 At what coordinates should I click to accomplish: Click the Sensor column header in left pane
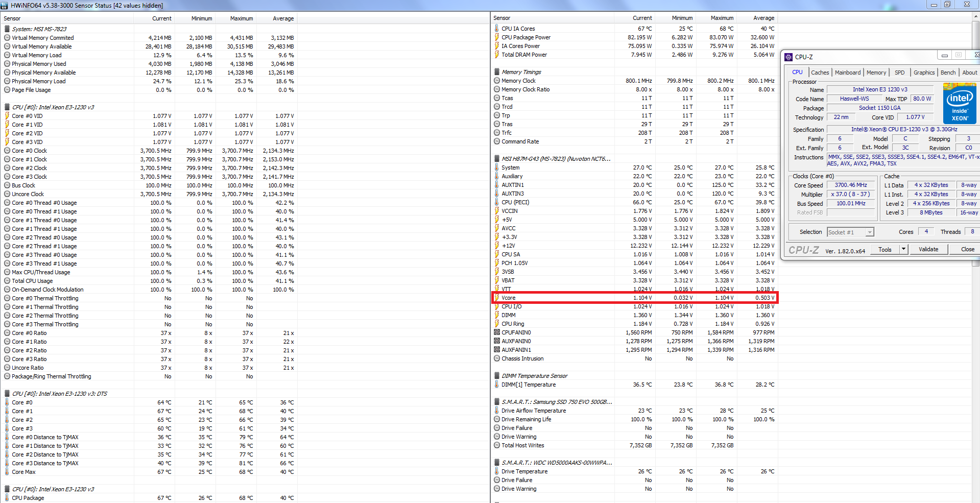67,18
